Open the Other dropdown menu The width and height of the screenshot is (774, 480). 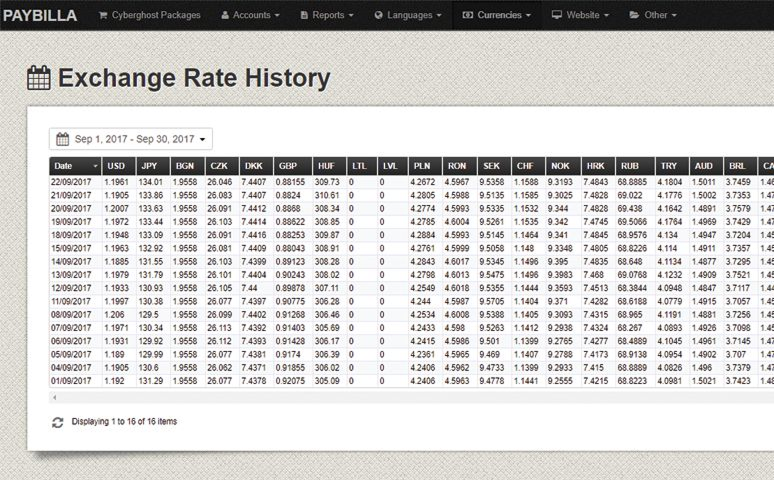click(x=660, y=15)
